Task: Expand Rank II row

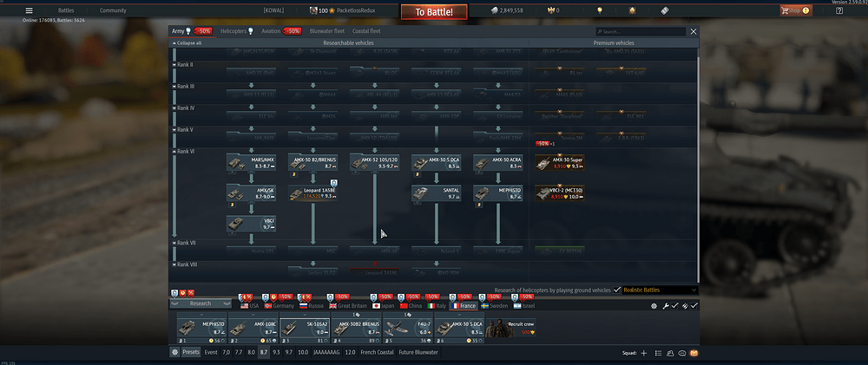Action: 182,65
